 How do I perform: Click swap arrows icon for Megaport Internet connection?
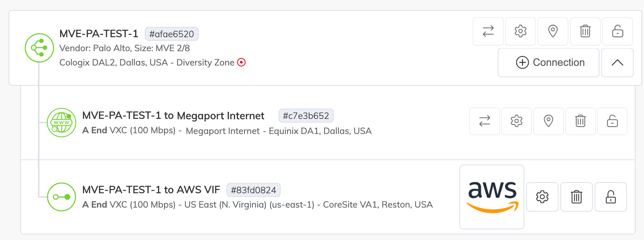click(484, 121)
